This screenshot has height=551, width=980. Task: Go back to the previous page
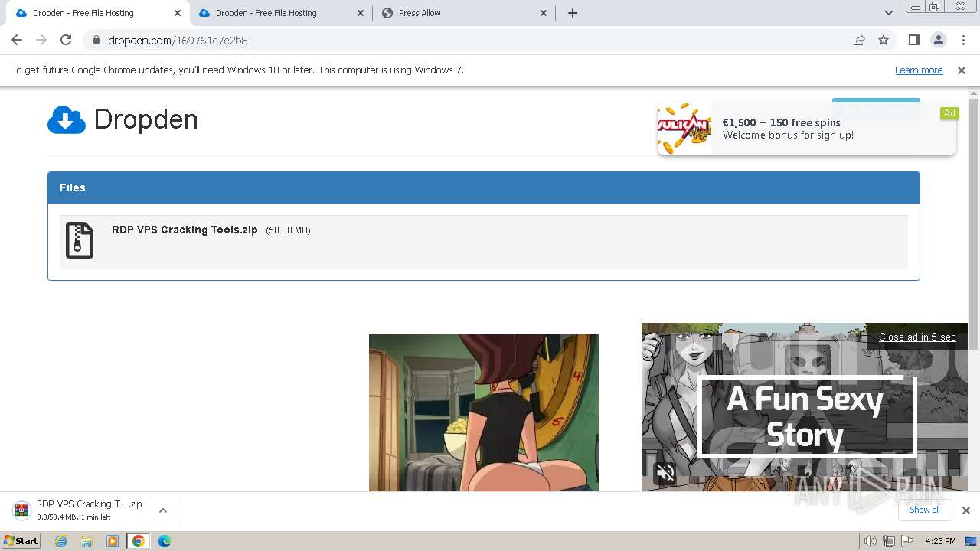click(17, 40)
